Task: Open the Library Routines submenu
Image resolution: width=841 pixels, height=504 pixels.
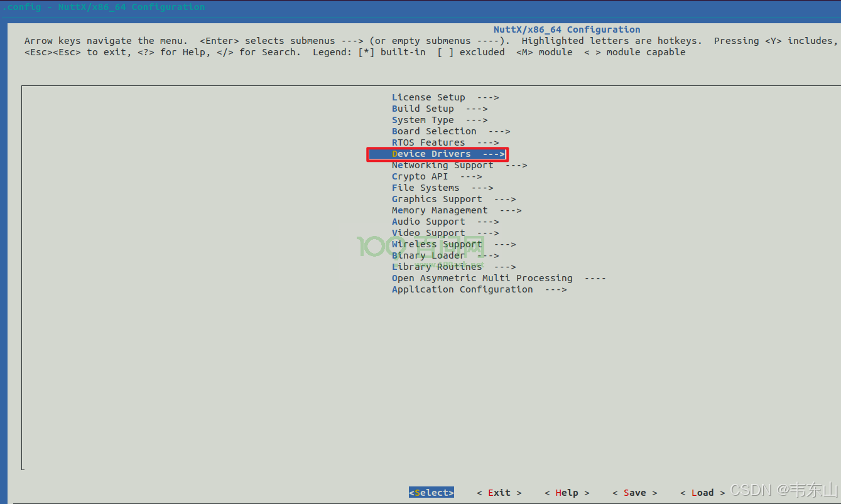Action: pyautogui.click(x=454, y=267)
